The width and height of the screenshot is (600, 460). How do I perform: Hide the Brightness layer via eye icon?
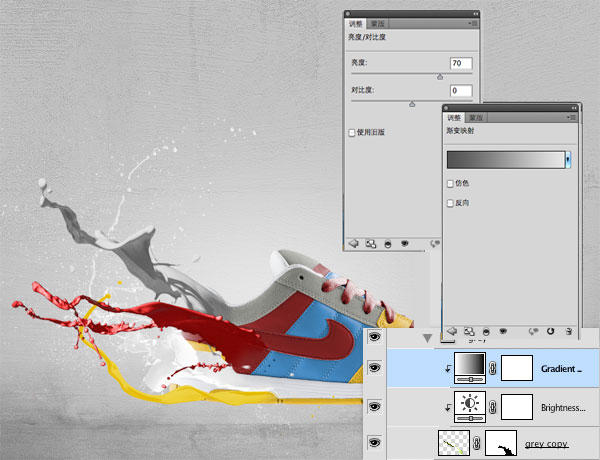[x=374, y=406]
